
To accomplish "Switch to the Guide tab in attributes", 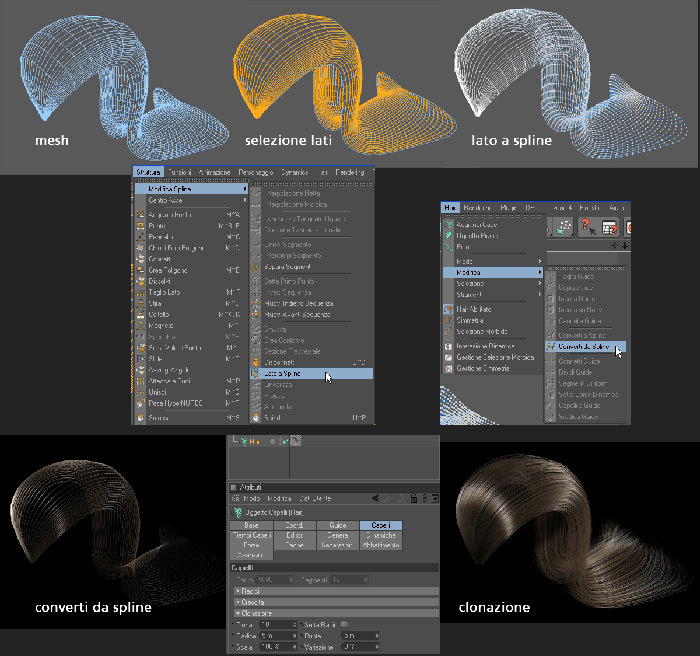I will pos(338,525).
